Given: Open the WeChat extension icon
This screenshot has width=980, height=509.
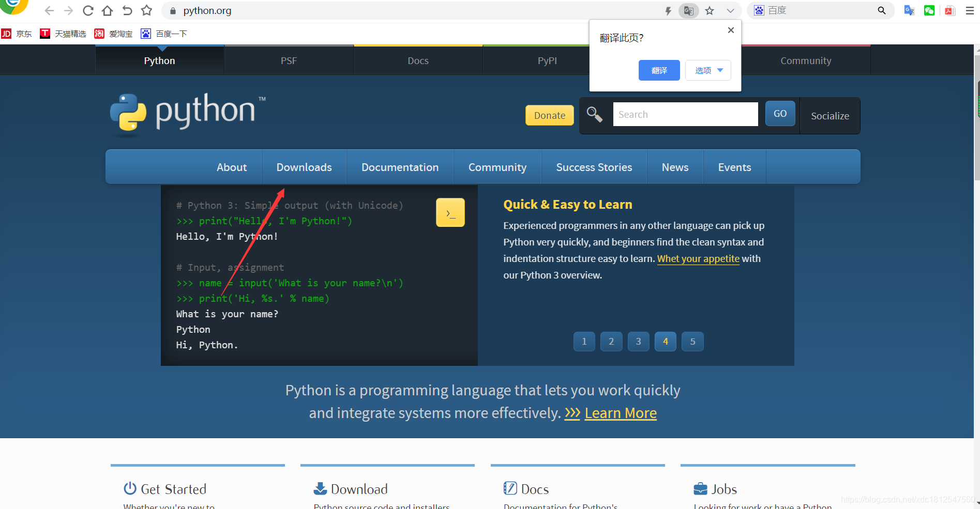Looking at the screenshot, I should coord(929,10).
